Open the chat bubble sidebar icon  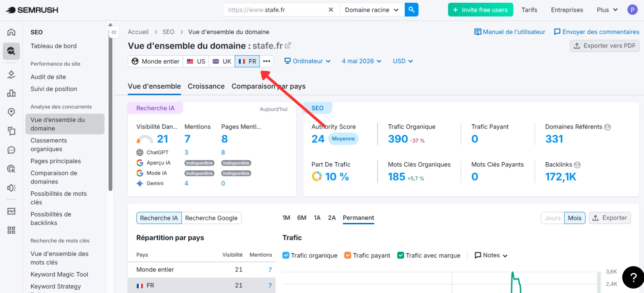click(11, 150)
